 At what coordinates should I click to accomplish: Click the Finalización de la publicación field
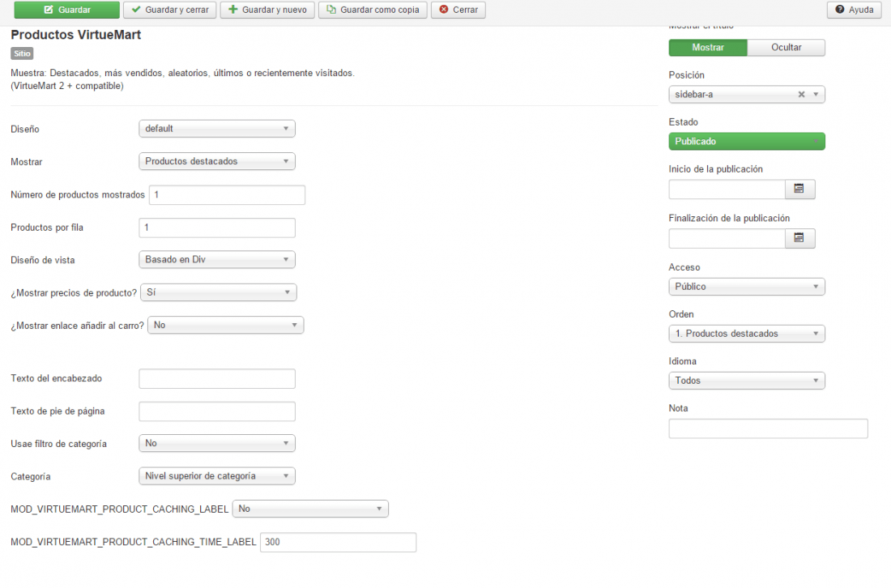[727, 238]
